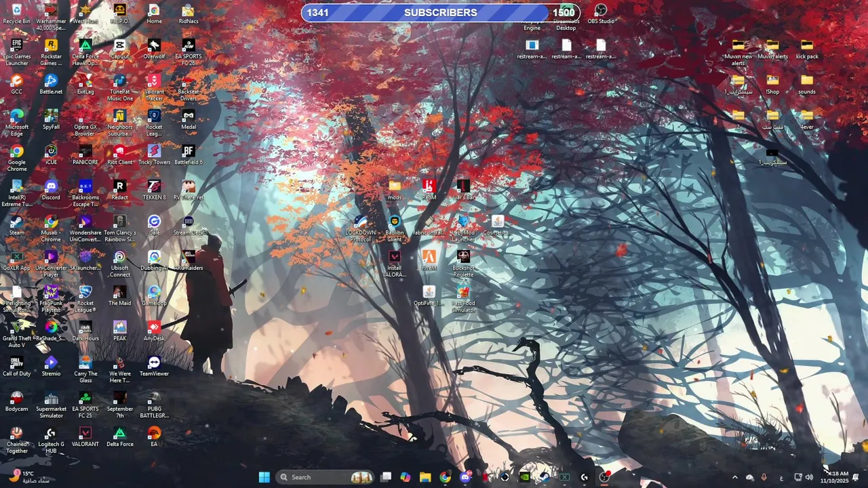Open the ARC Raiders shortcut
The image size is (868, 488).
tap(189, 260)
